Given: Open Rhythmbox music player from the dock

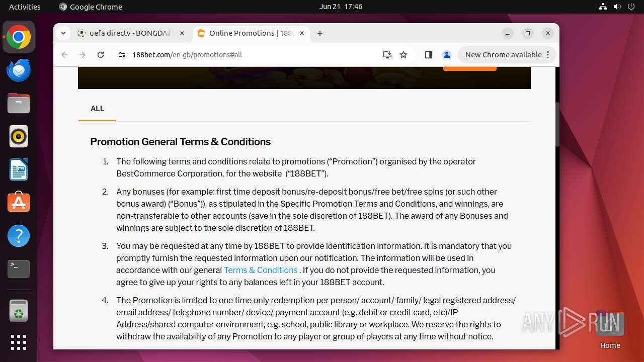Looking at the screenshot, I should point(19,136).
